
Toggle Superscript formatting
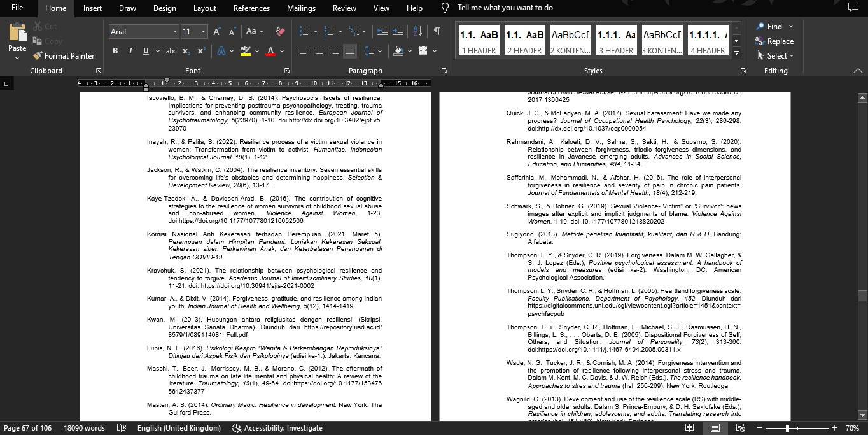(201, 51)
